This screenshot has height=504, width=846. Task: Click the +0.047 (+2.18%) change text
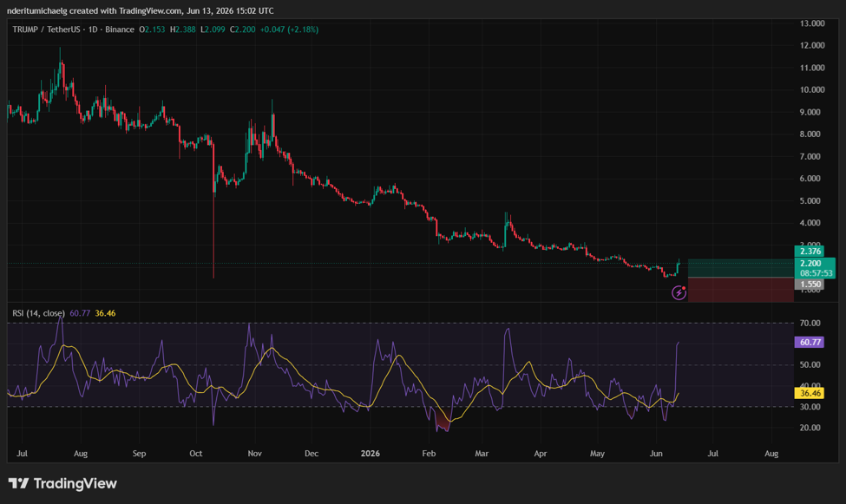point(289,29)
